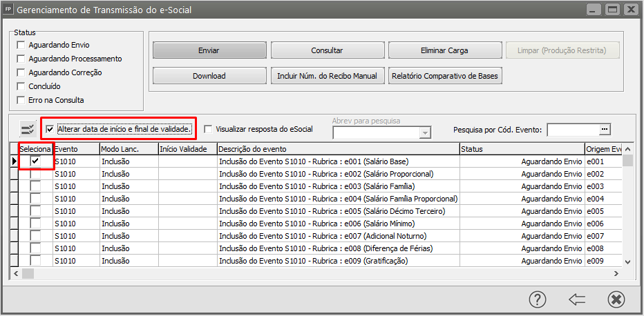Image resolution: width=644 pixels, height=316 pixels.
Task: Toggle Alterar data de início e final de validade
Action: 50,128
